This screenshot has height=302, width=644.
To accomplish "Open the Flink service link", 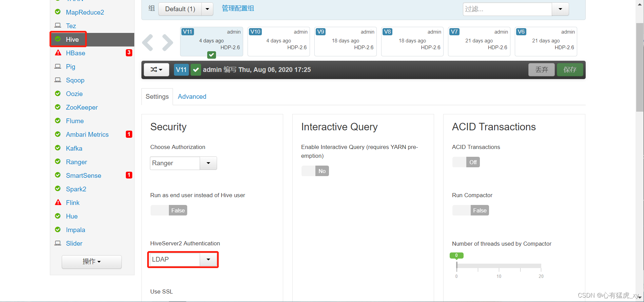I will click(x=73, y=203).
